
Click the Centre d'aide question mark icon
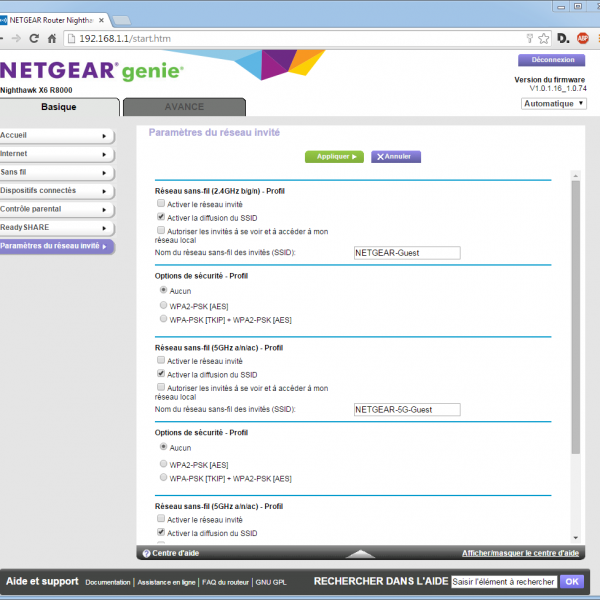click(x=146, y=553)
